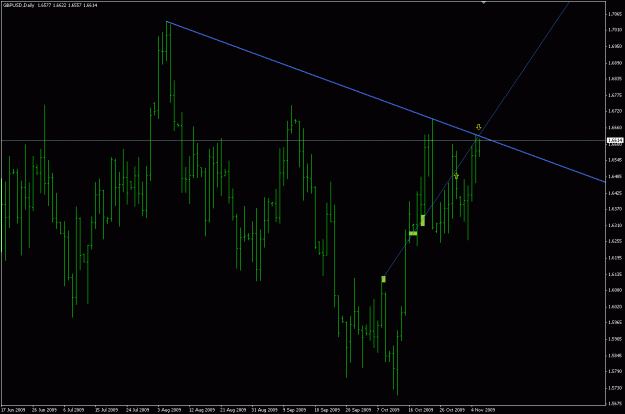This screenshot has width=625, height=414.
Task: Click the 1.7010 price scale label
Action: tap(615, 30)
